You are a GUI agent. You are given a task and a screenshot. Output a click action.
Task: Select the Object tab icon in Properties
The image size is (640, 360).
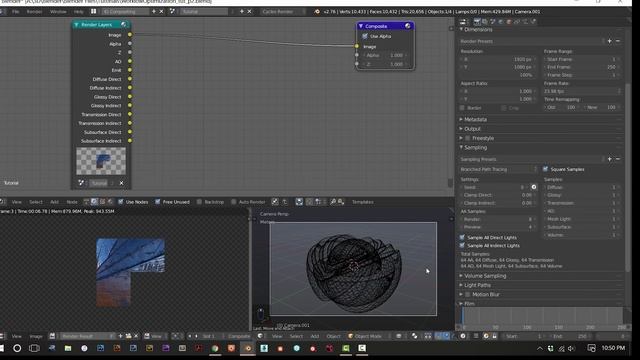509,21
